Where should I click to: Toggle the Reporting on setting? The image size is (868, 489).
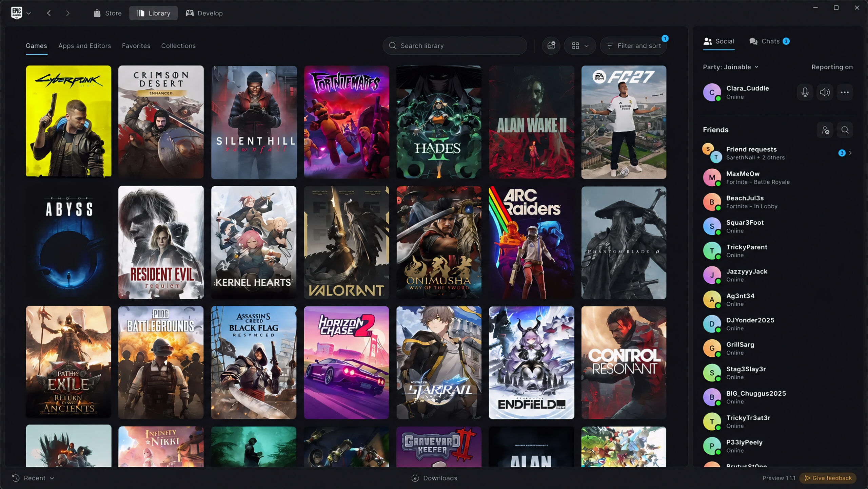tap(832, 67)
